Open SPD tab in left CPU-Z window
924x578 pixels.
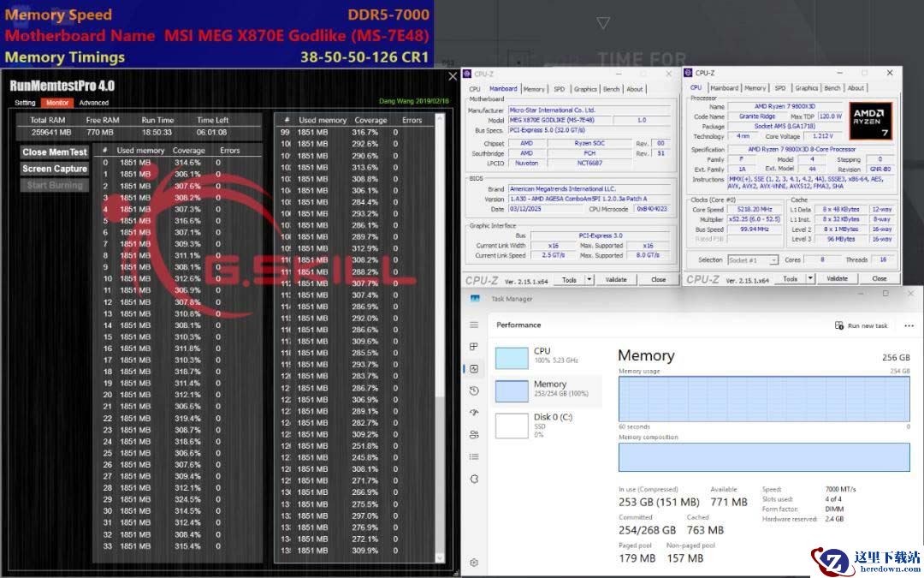pyautogui.click(x=560, y=89)
